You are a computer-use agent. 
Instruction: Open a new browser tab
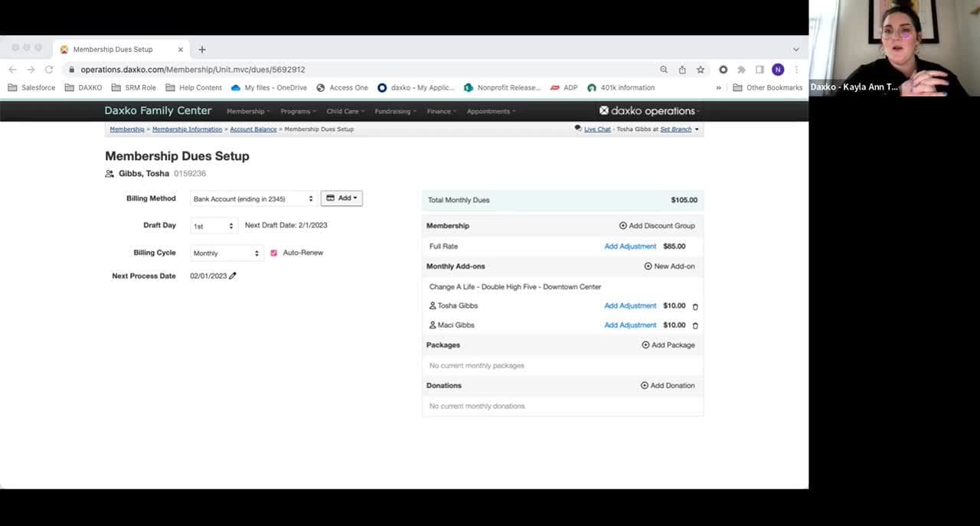tap(202, 49)
